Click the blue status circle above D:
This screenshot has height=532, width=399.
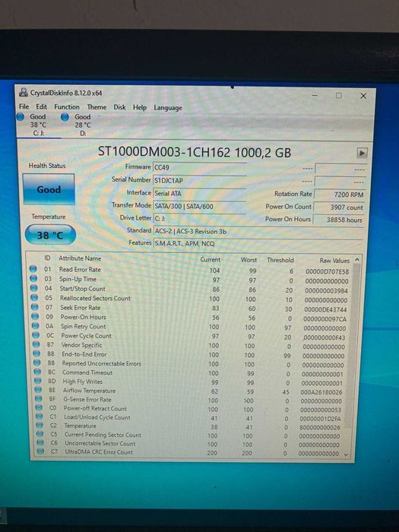pyautogui.click(x=65, y=117)
